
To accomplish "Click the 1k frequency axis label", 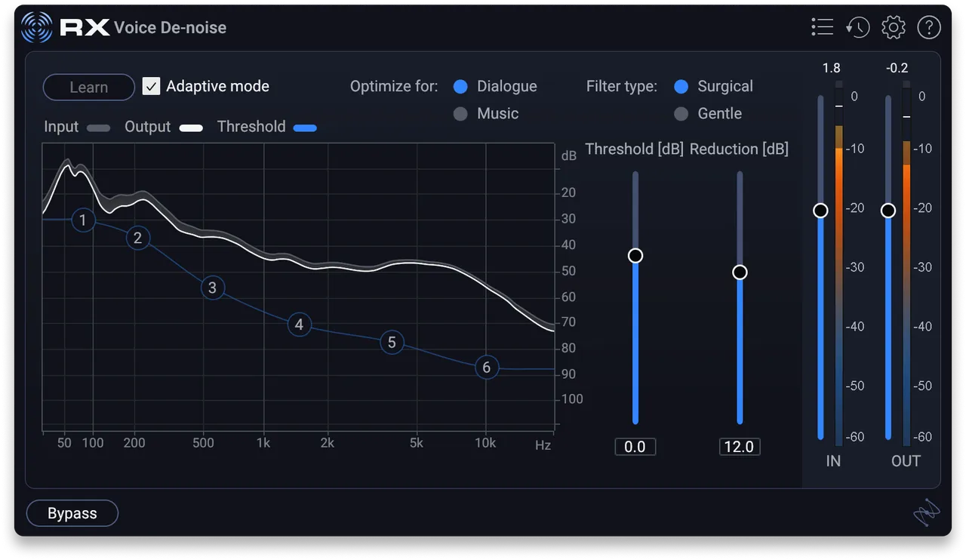I will click(x=263, y=443).
